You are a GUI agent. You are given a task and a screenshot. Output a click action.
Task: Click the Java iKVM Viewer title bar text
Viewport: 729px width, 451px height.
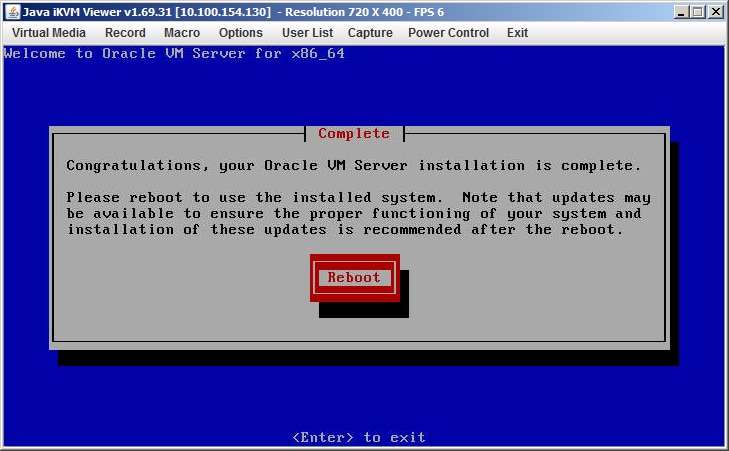pos(233,12)
